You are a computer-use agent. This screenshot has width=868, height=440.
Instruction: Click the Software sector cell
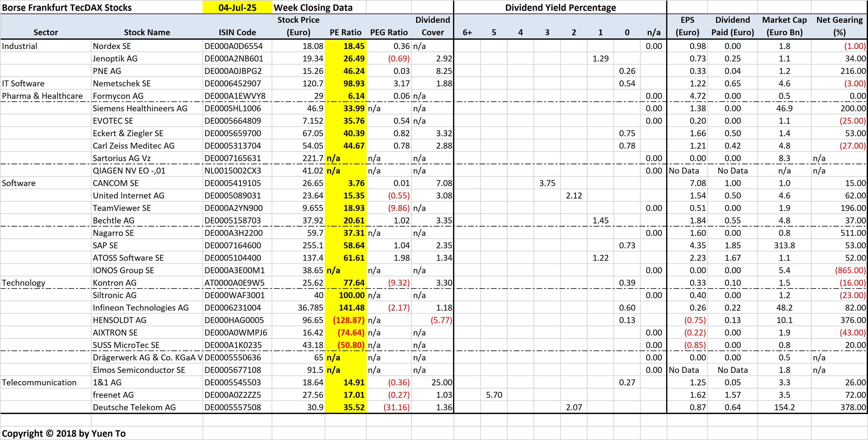pos(45,183)
